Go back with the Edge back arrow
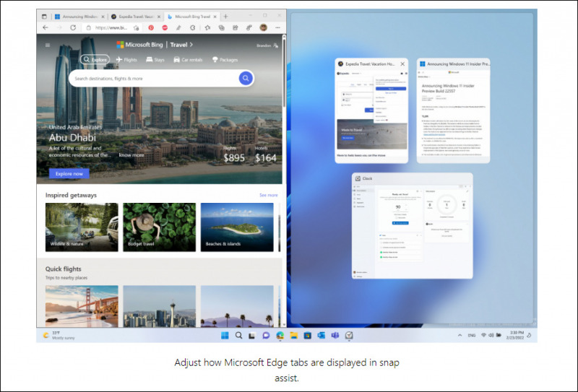 pyautogui.click(x=46, y=27)
